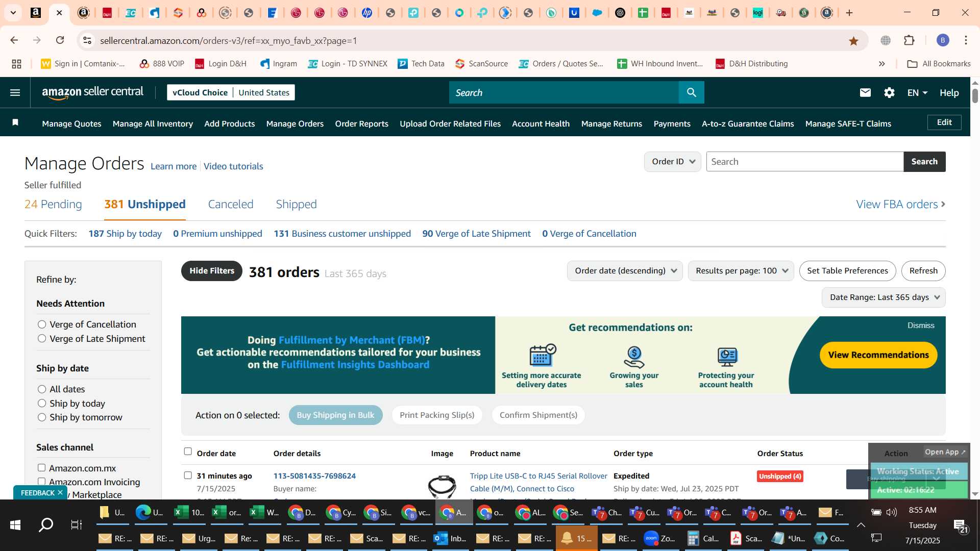
Task: Check the Amazon.com Invoicing checkbox
Action: pos(42,482)
